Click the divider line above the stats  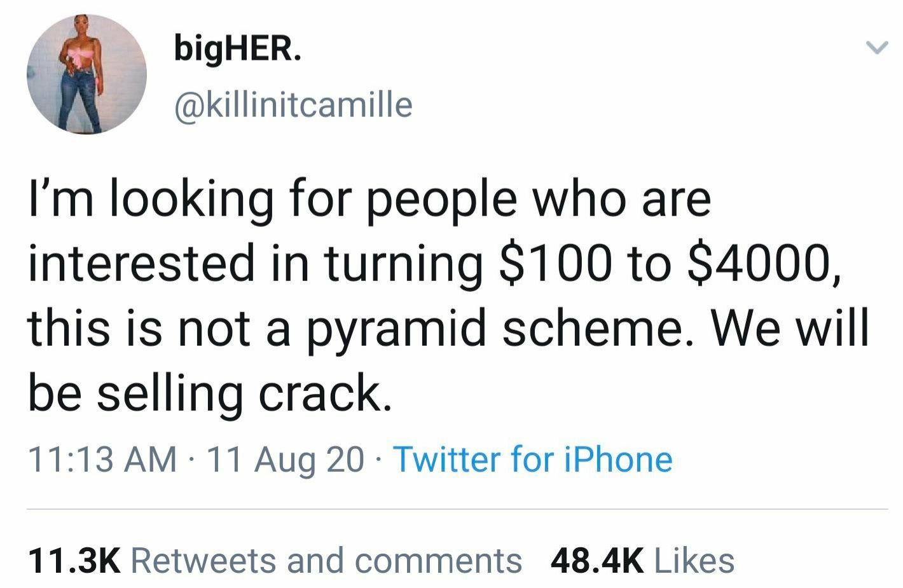(x=457, y=509)
